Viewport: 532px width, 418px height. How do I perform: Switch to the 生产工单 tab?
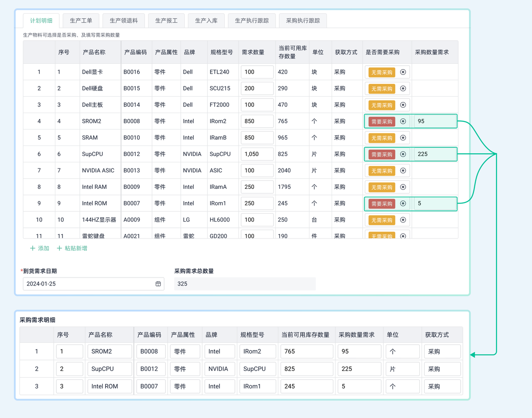(x=81, y=20)
